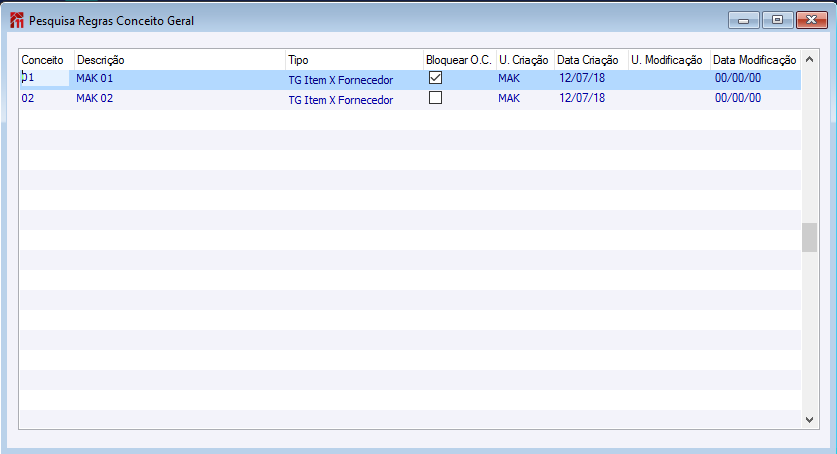This screenshot has height=454, width=837.
Task: Close the Pesquisa Regras Conceito Geral window
Action: (x=811, y=20)
